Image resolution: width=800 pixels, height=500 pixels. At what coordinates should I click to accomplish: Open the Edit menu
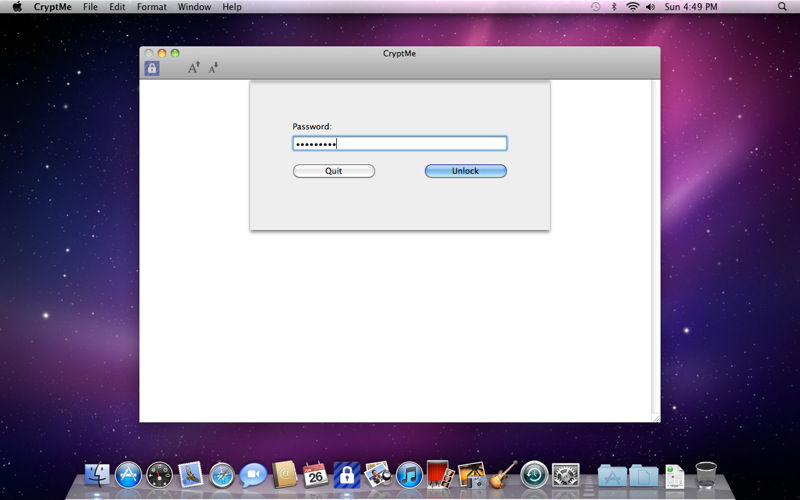click(117, 7)
